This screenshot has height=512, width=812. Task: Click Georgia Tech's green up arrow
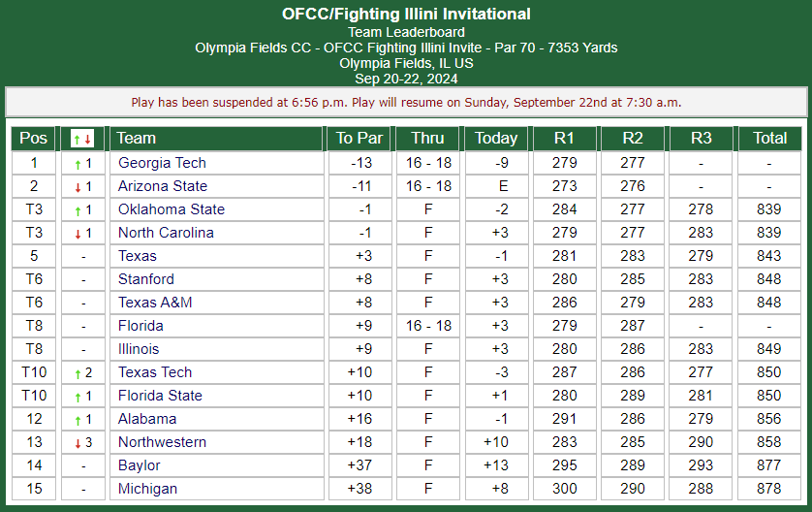click(x=78, y=165)
